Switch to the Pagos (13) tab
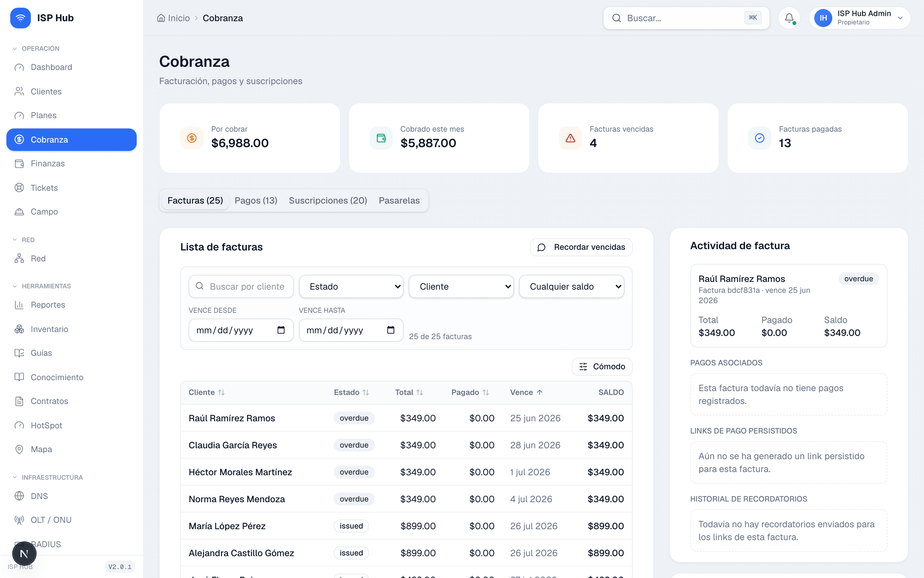Screen dimensions: 924x578 point(256,200)
